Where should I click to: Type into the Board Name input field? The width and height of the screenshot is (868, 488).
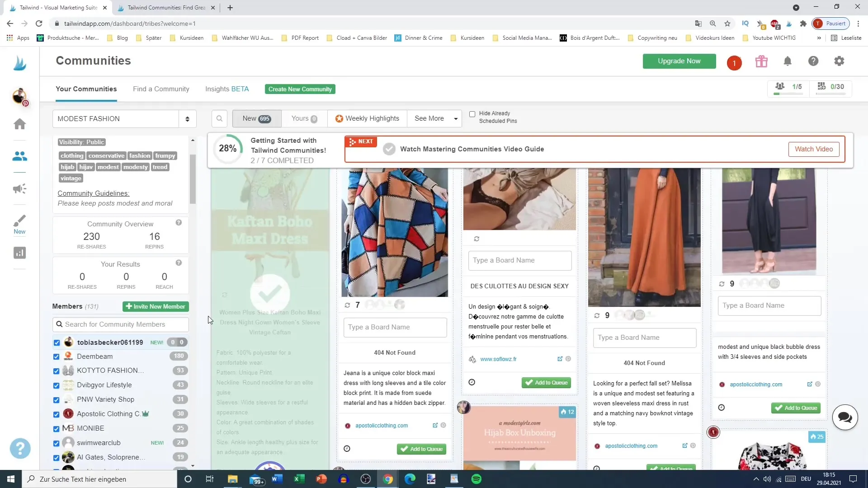[395, 327]
